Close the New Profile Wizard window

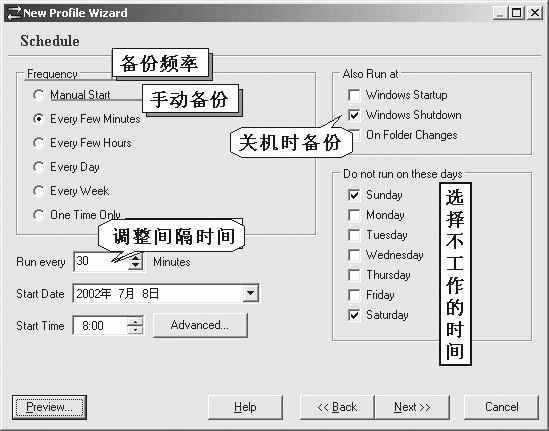click(x=535, y=13)
